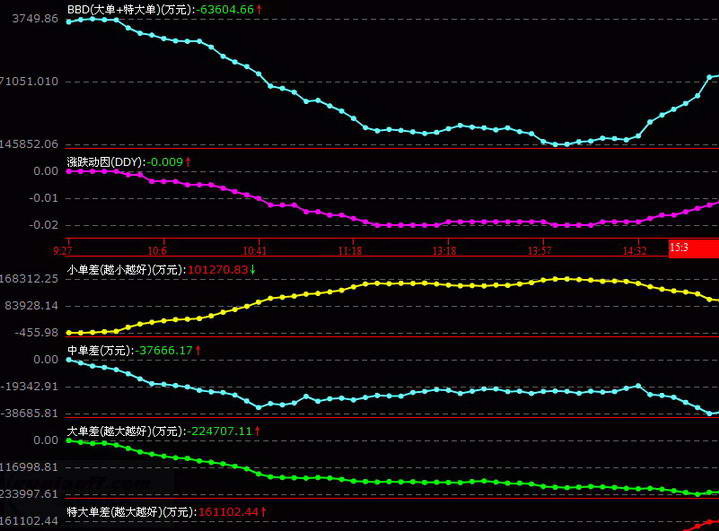This screenshot has height=531, width=719.
Task: Click the 14:32 time axis label
Action: click(635, 250)
